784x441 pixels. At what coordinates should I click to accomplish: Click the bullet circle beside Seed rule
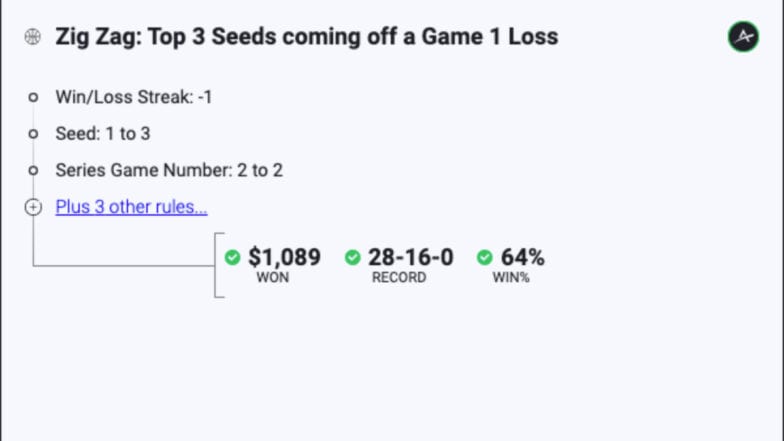click(33, 134)
